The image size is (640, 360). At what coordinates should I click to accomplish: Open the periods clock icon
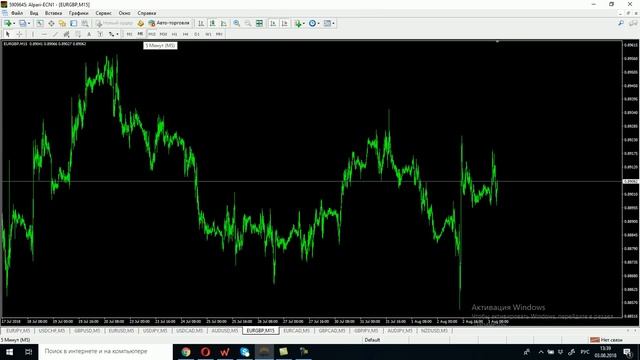coord(313,23)
